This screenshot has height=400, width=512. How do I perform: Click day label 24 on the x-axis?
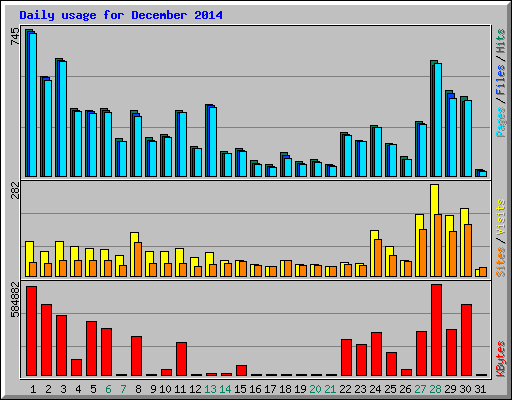tap(375, 389)
